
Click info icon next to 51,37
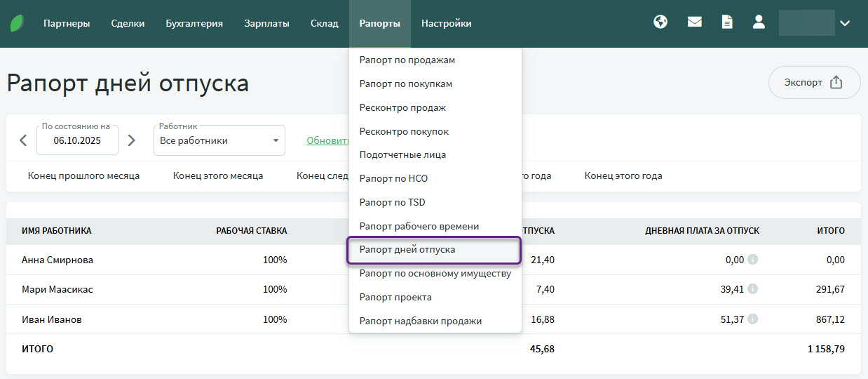[752, 319]
